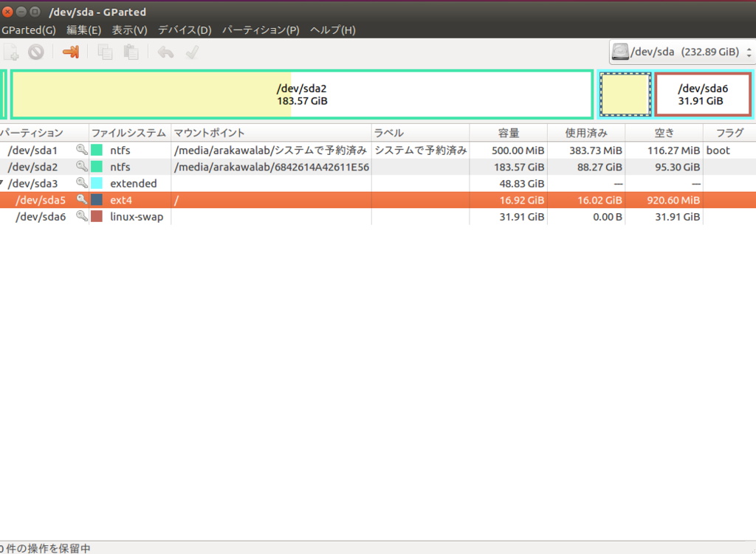Open the デバイス(D) menu
This screenshot has width=756, height=554.
tap(185, 30)
